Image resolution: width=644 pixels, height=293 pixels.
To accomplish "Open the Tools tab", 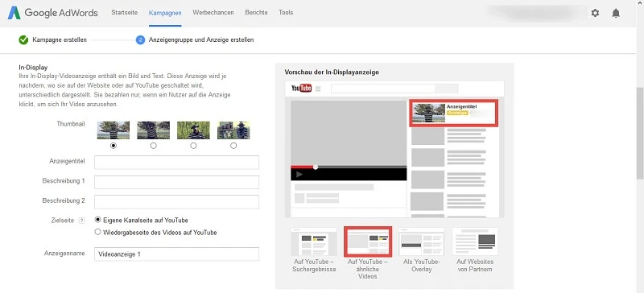I will 286,12.
